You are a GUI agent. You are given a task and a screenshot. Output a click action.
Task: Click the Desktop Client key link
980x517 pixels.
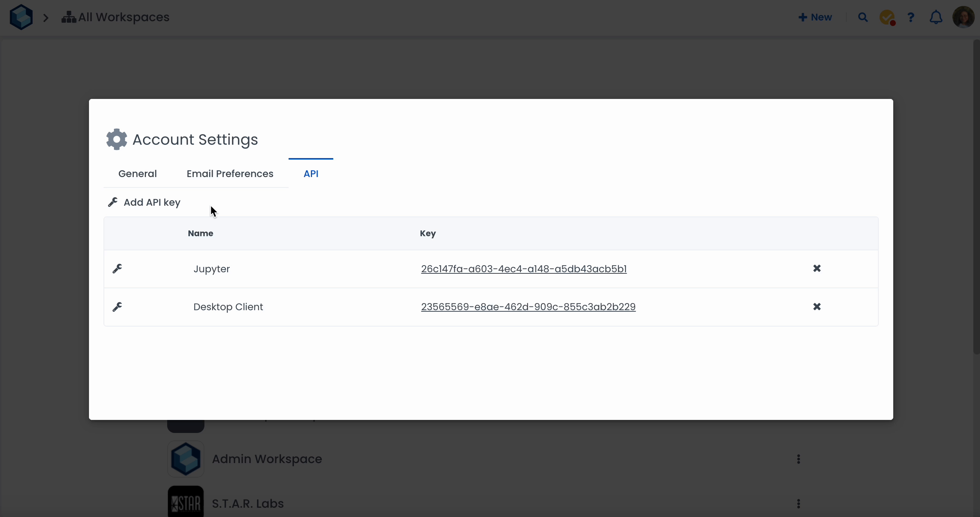click(528, 307)
